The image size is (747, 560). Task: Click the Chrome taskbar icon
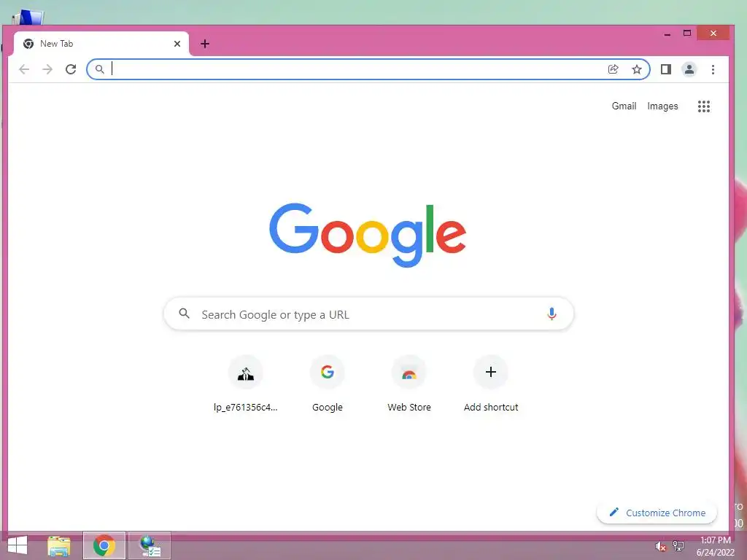[x=104, y=545]
